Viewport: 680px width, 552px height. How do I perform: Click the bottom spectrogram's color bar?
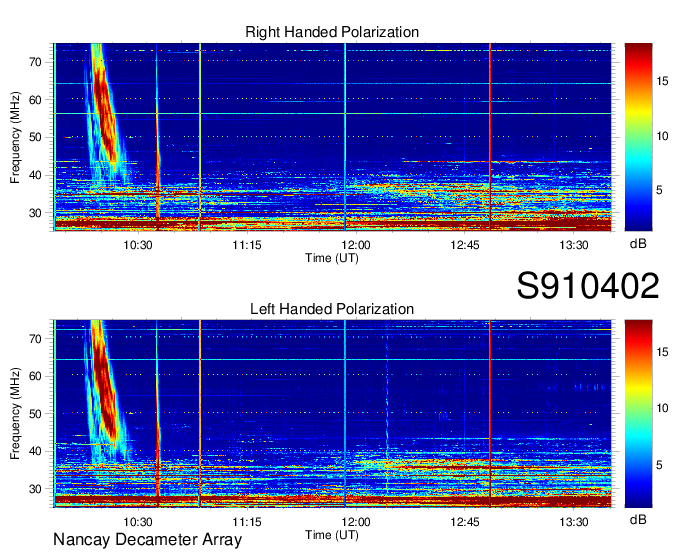point(638,414)
